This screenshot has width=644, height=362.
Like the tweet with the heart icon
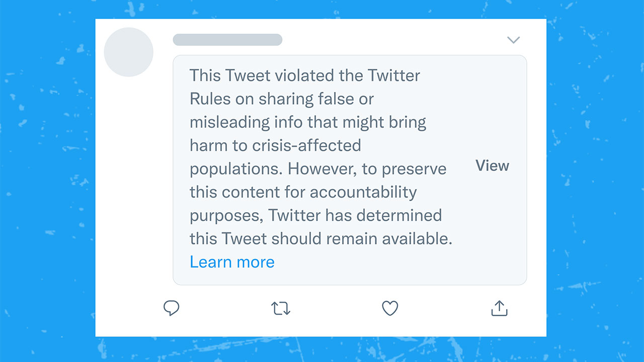click(390, 308)
